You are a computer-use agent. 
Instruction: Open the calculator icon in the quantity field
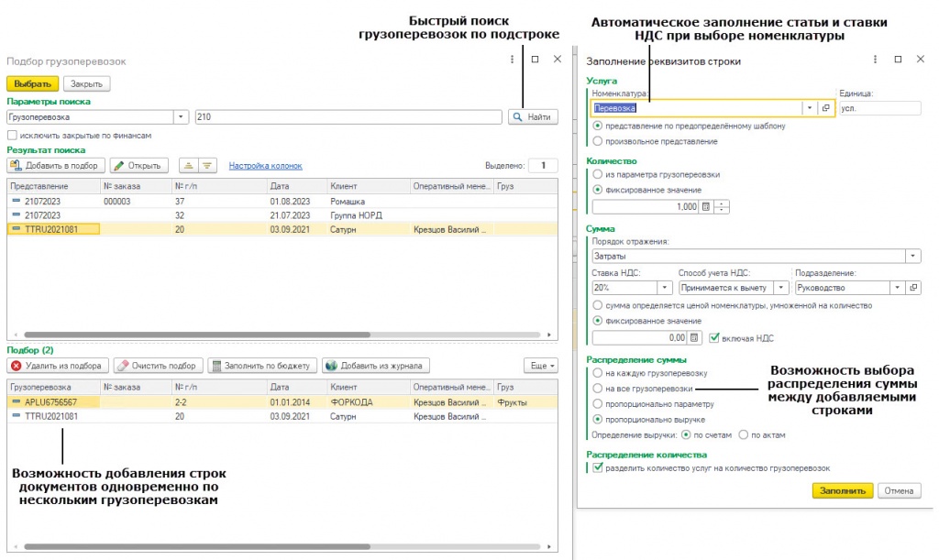[706, 207]
